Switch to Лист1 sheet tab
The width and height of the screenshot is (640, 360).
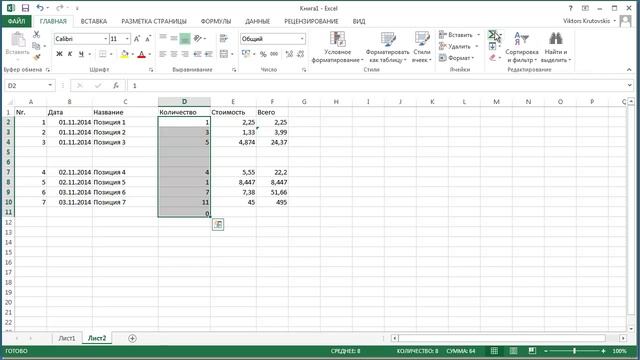coord(67,338)
